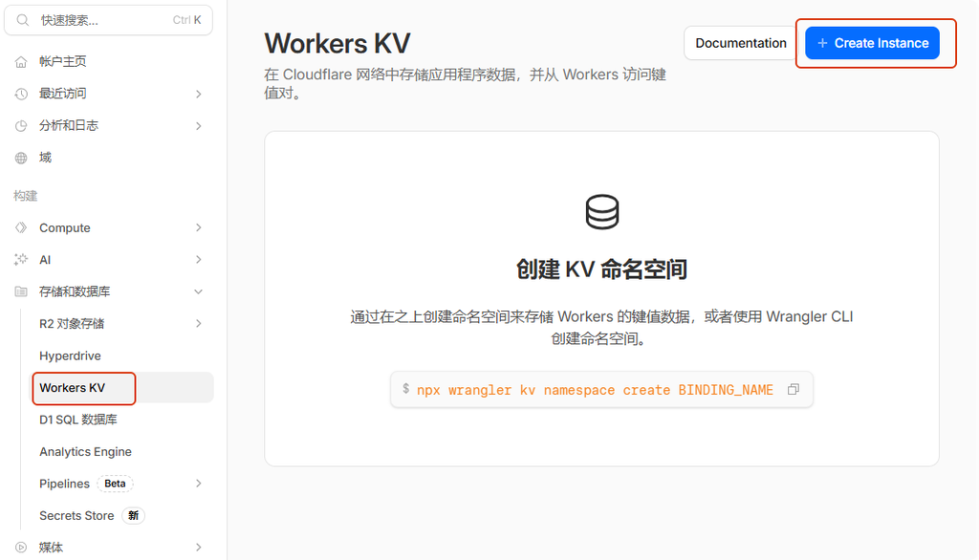Click the Create Instance button
Screen dimensions: 979x560
872,43
